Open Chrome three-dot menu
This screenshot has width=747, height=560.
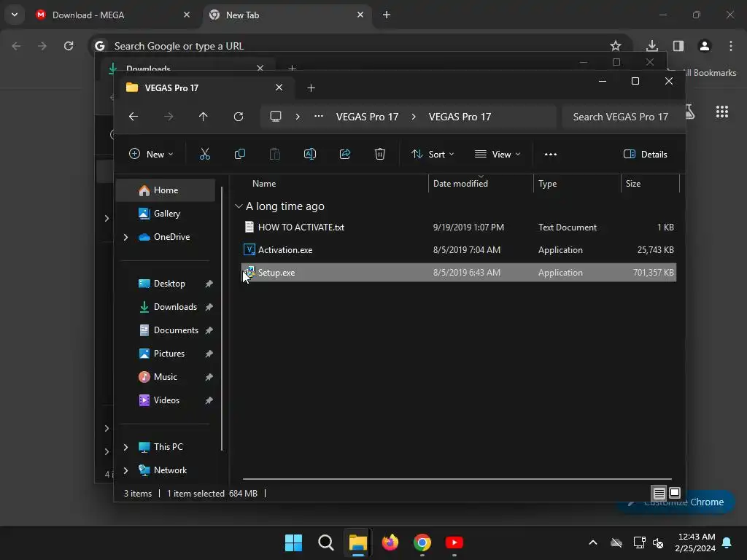coord(731,46)
